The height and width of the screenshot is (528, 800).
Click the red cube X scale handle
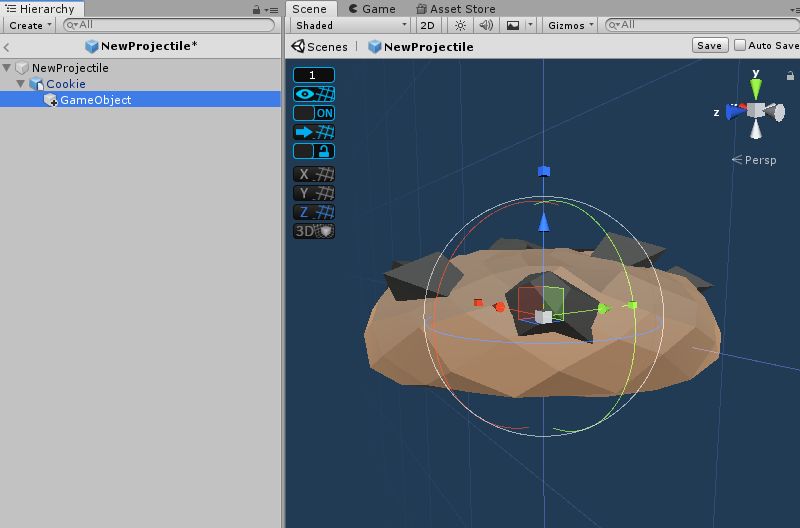(x=478, y=303)
